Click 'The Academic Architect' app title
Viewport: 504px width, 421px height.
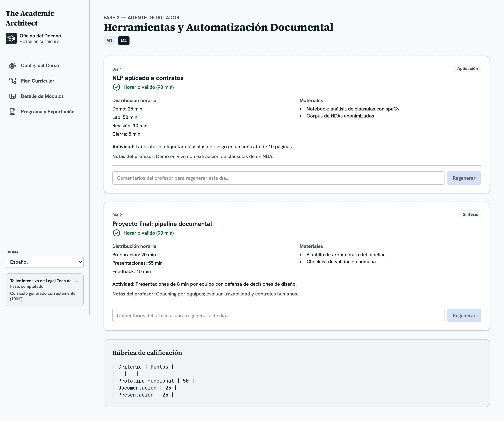pyautogui.click(x=30, y=18)
